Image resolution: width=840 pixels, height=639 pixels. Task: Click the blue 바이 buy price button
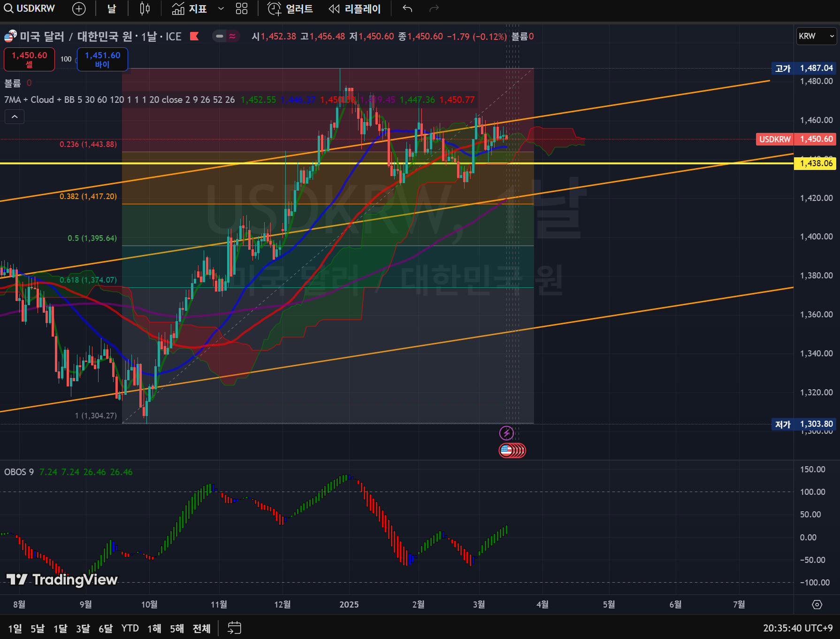coord(102,60)
